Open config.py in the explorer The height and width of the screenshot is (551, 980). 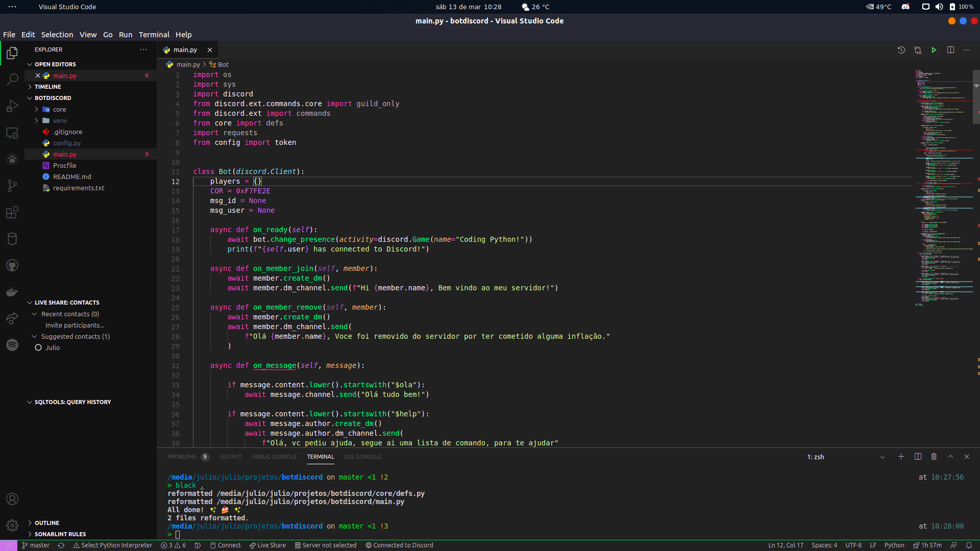click(91, 143)
